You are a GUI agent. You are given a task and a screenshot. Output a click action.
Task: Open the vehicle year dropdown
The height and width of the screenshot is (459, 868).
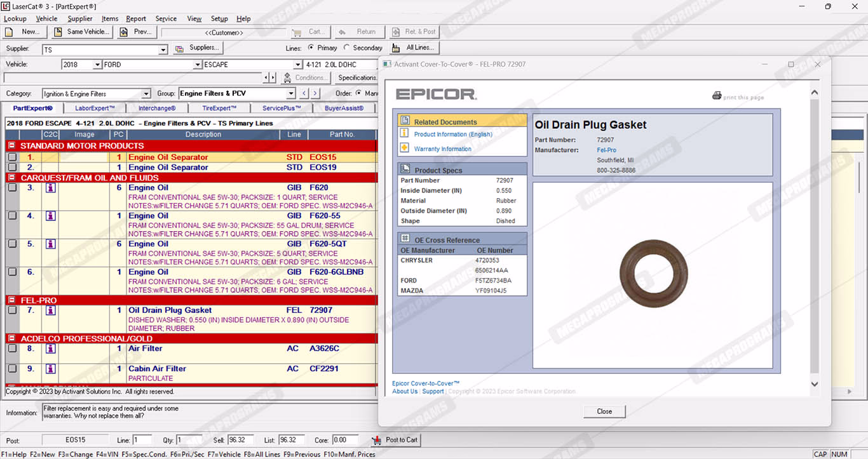[97, 65]
